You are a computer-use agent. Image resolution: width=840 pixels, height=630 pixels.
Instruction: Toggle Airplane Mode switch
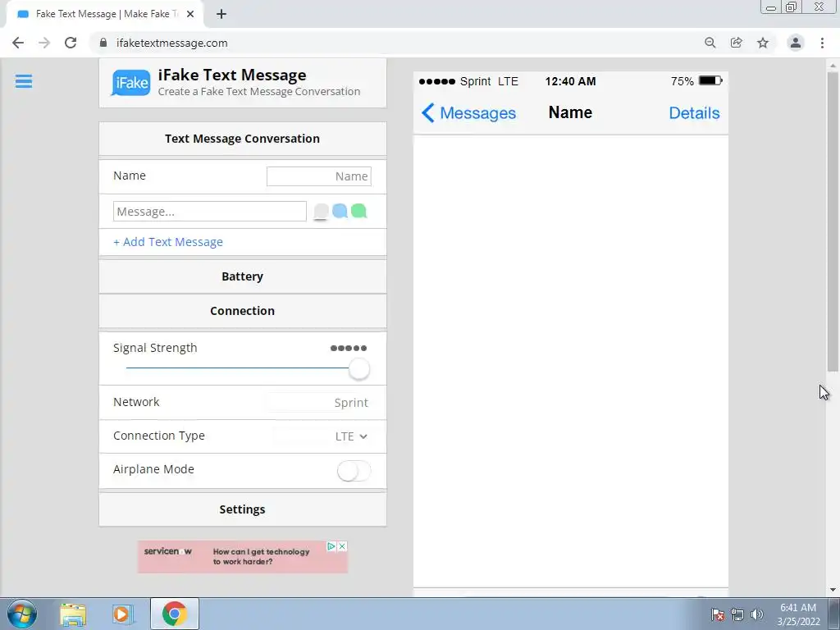[x=354, y=472]
